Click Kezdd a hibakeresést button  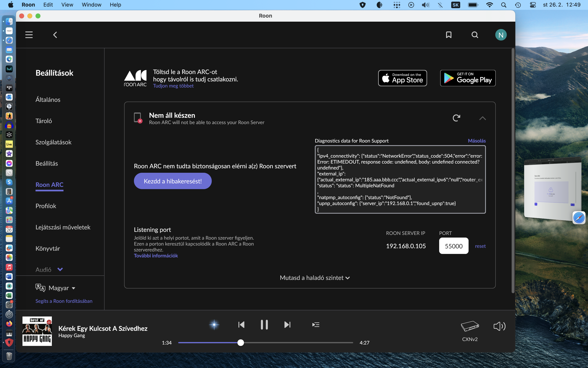pyautogui.click(x=173, y=181)
